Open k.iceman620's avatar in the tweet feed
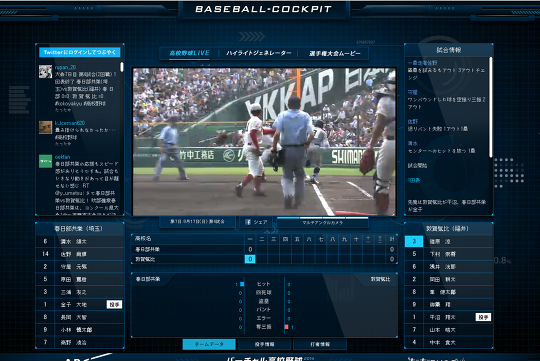 click(x=45, y=127)
